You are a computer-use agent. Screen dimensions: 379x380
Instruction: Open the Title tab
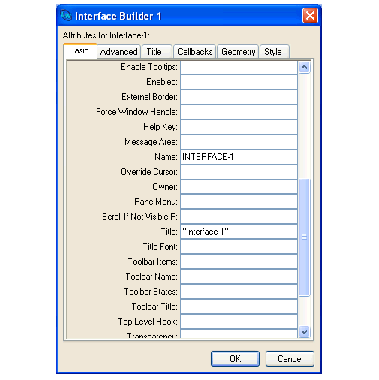(x=156, y=52)
